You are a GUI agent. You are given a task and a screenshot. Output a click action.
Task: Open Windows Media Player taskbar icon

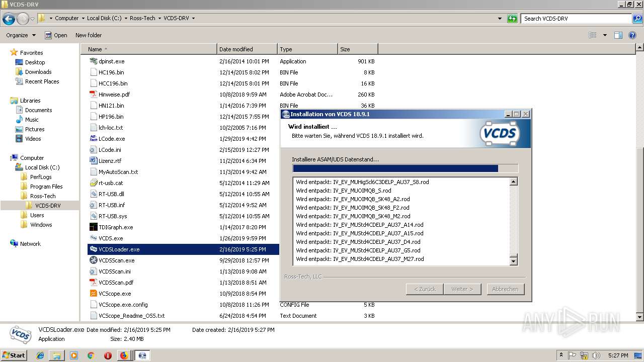[74, 355]
